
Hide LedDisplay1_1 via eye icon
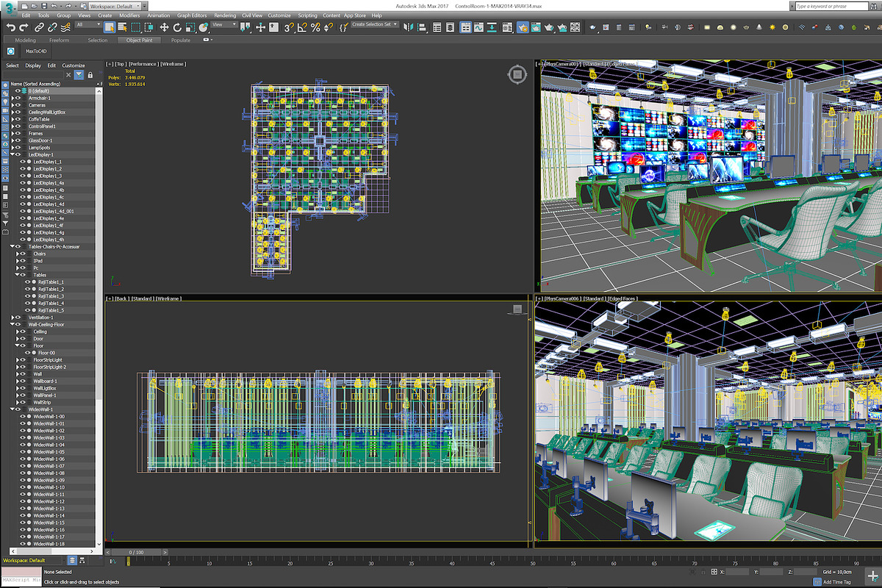click(23, 162)
